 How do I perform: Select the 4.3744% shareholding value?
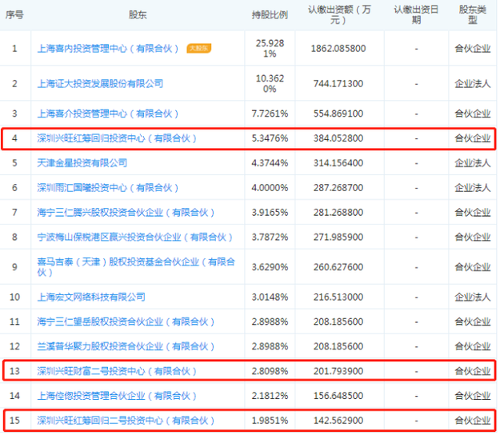(270, 163)
